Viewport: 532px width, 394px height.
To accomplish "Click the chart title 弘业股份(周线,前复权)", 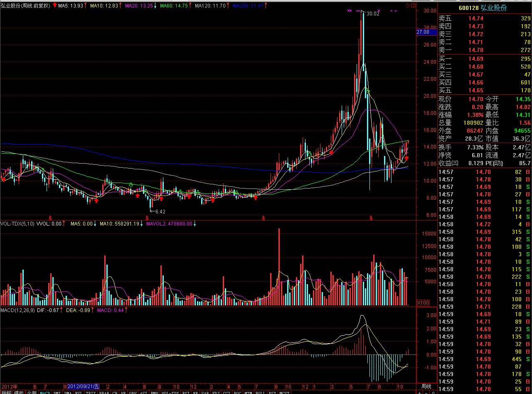I will coord(26,6).
